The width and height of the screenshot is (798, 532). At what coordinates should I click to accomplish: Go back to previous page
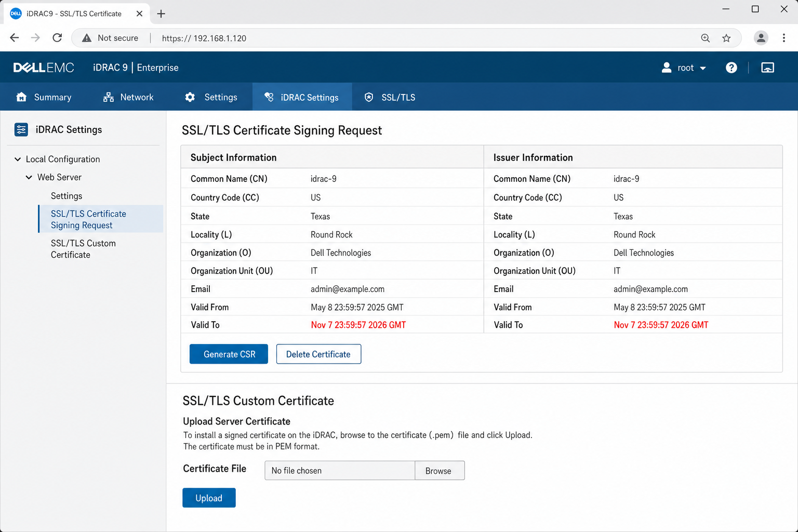[15, 38]
